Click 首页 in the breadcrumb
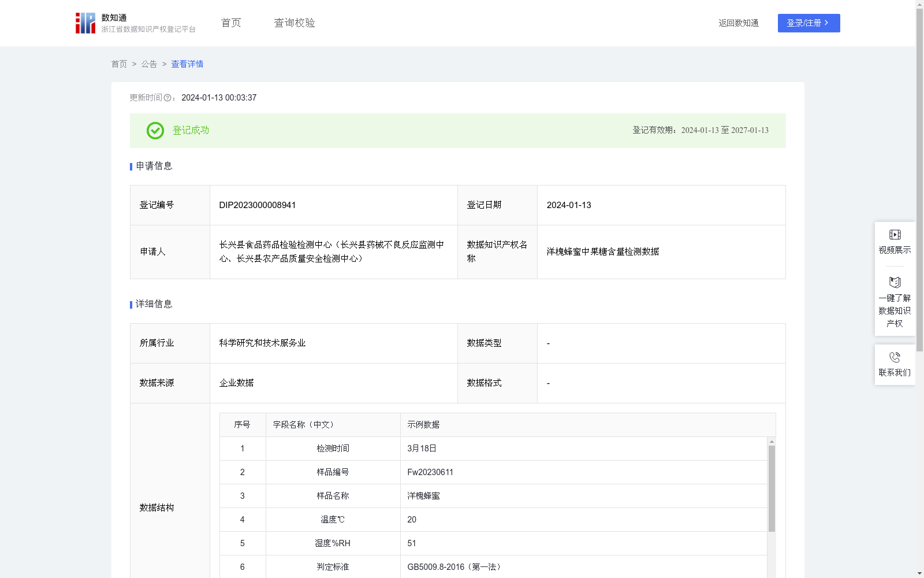 [x=119, y=64]
